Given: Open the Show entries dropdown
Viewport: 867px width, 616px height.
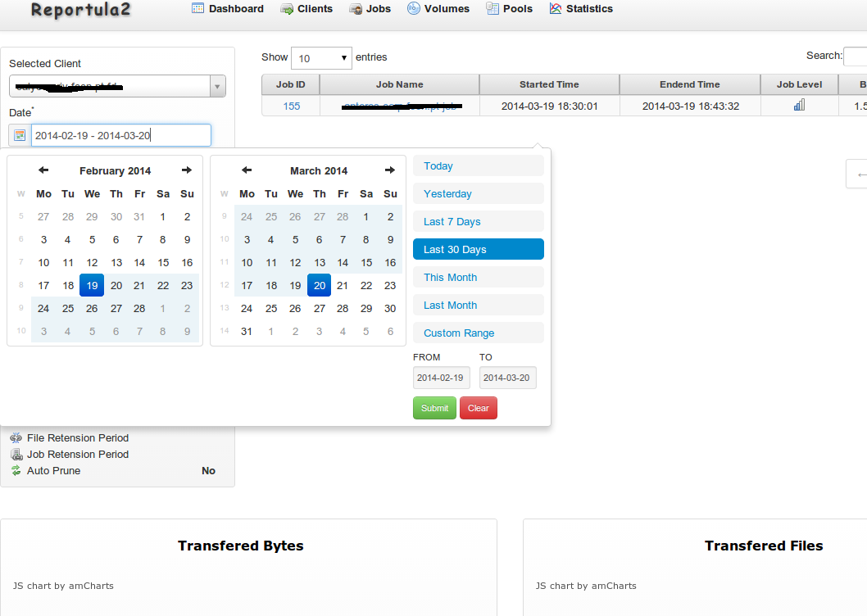Looking at the screenshot, I should [321, 57].
